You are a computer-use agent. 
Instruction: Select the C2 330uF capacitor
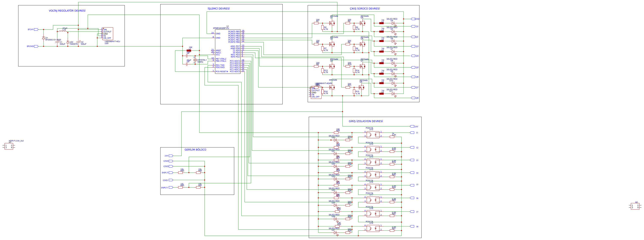point(78,43)
